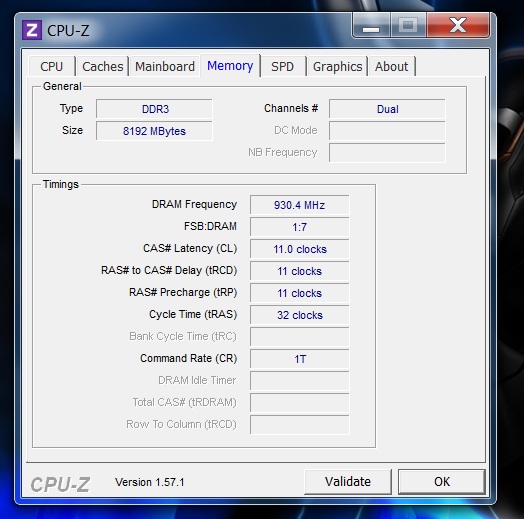Click the Cycle Time (tRAS) label
The width and height of the screenshot is (524, 519).
[193, 314]
